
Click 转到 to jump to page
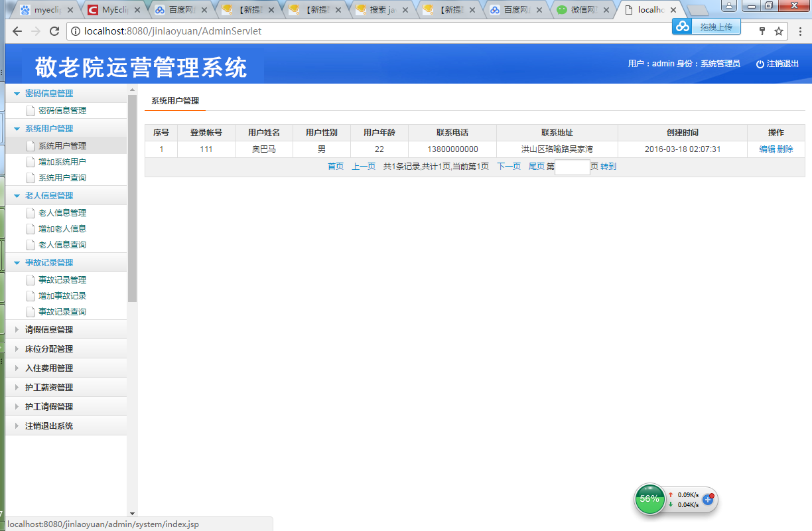(x=608, y=167)
